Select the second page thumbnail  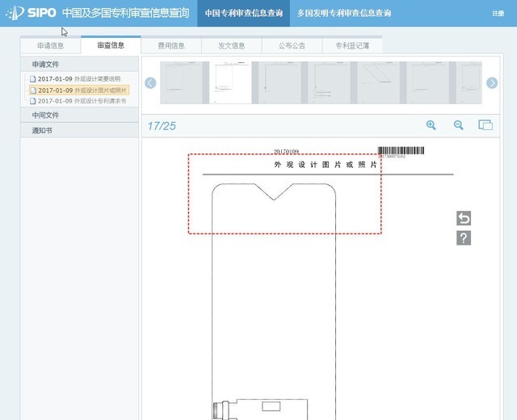(233, 82)
